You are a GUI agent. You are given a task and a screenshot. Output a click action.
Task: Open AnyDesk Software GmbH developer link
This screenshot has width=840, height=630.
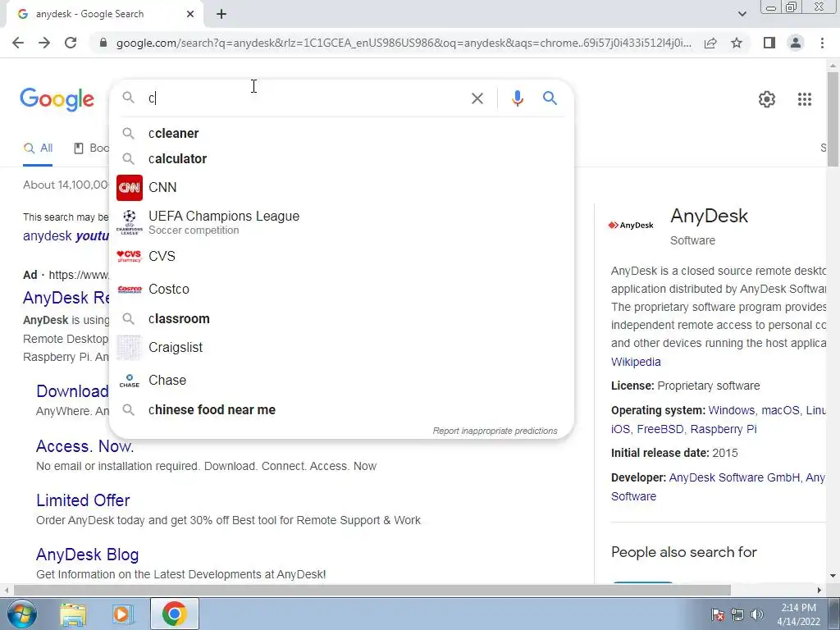(x=734, y=477)
